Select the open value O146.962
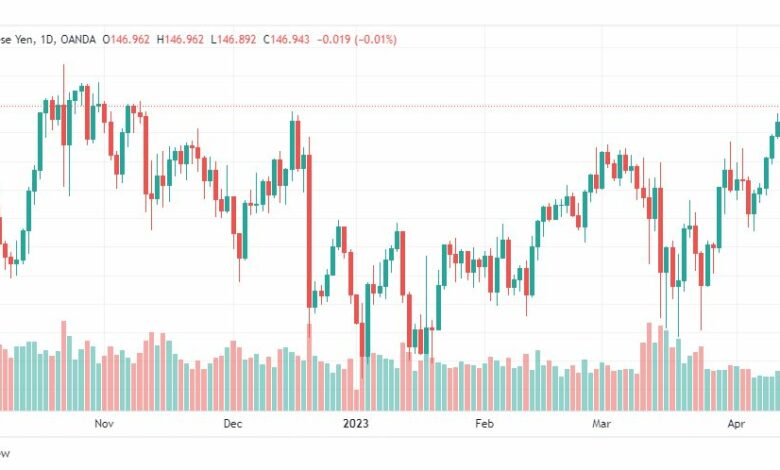This screenshot has height=470, width=780. 126,39
